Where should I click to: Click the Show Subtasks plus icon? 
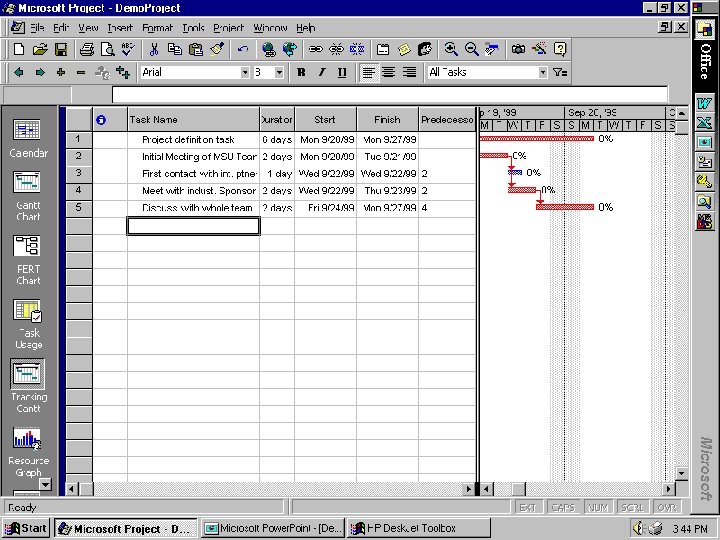61,72
